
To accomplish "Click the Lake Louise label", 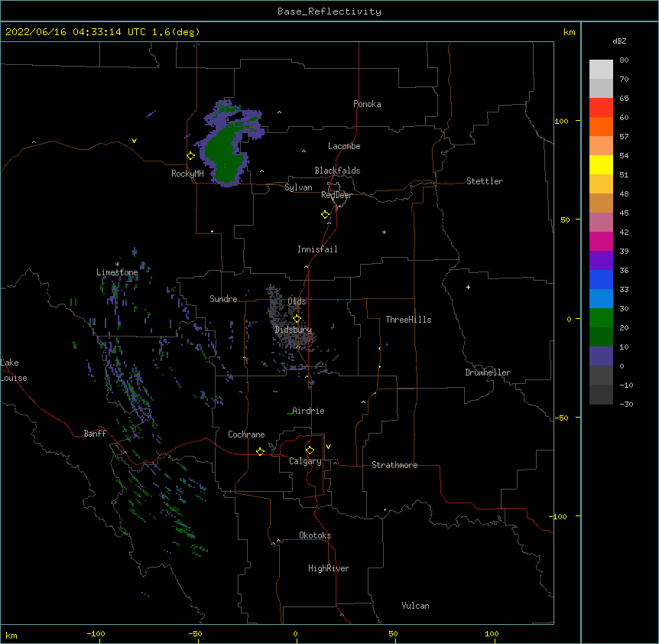I will [x=14, y=370].
